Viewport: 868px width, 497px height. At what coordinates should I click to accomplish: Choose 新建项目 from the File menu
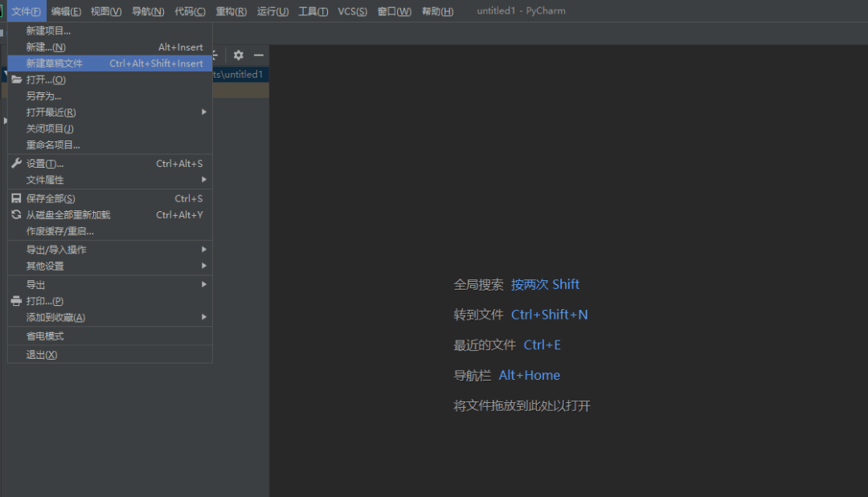(110, 31)
